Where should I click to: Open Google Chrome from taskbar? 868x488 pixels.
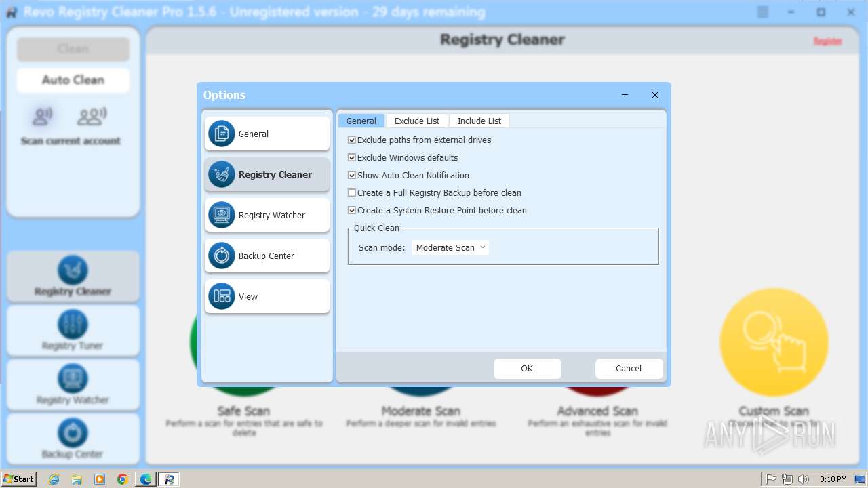(123, 479)
